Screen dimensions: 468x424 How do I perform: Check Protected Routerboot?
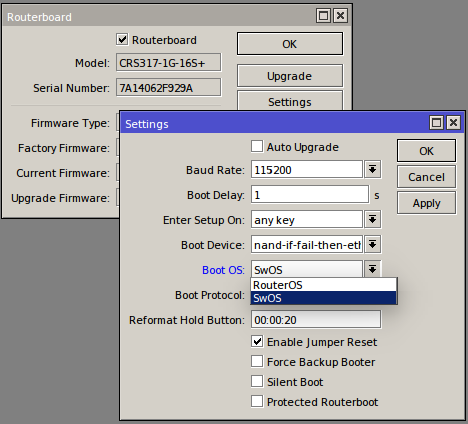[x=257, y=402]
